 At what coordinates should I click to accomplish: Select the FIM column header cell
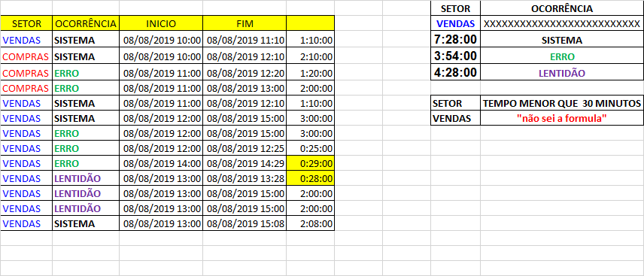245,24
